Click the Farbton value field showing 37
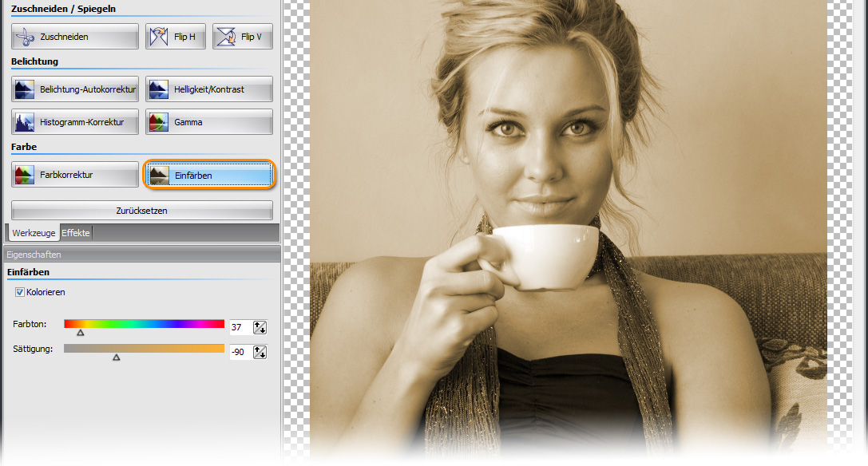The image size is (868, 466). (241, 327)
